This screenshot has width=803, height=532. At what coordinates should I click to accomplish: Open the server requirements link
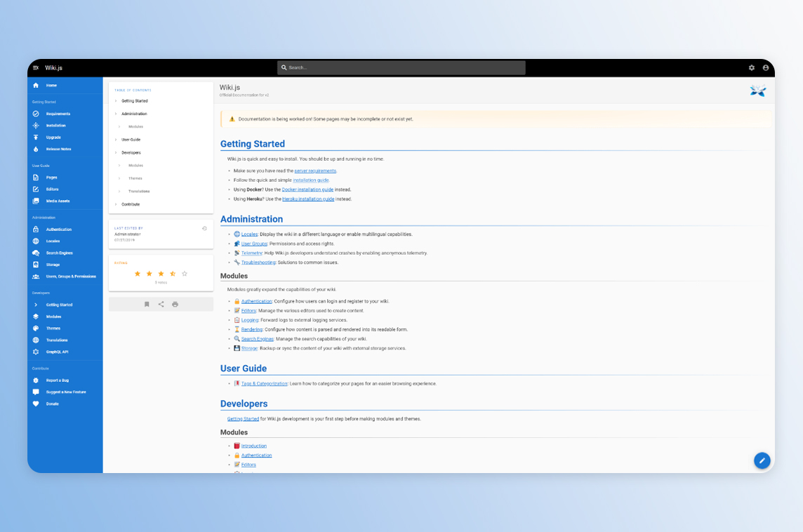pos(315,171)
